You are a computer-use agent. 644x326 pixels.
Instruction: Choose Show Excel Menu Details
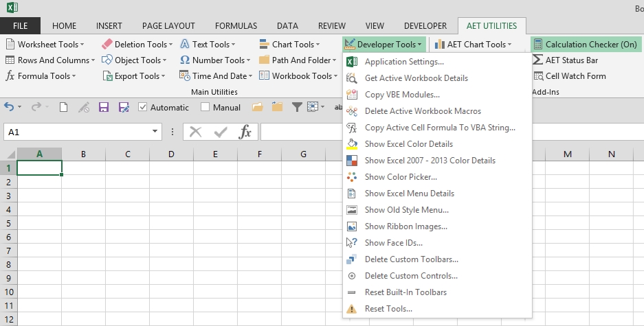pos(437,193)
